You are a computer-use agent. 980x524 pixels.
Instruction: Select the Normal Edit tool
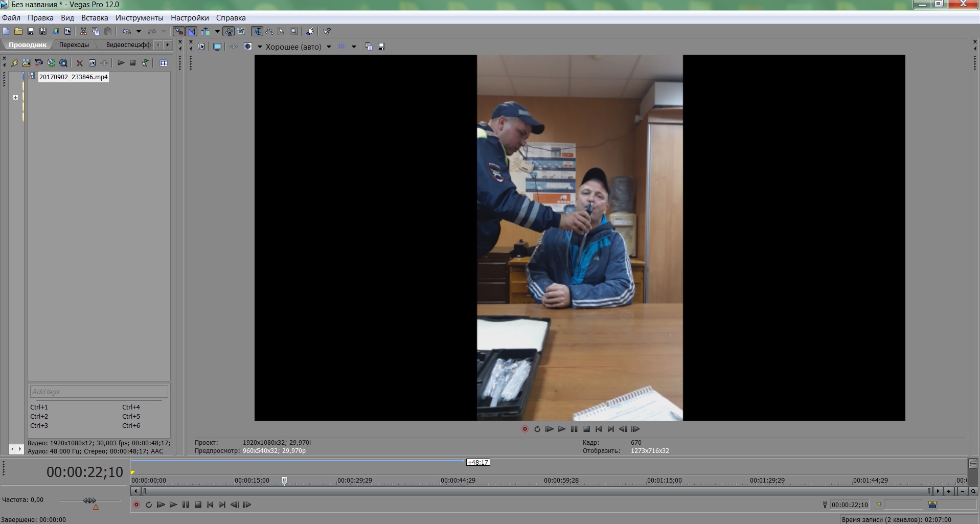tap(257, 31)
